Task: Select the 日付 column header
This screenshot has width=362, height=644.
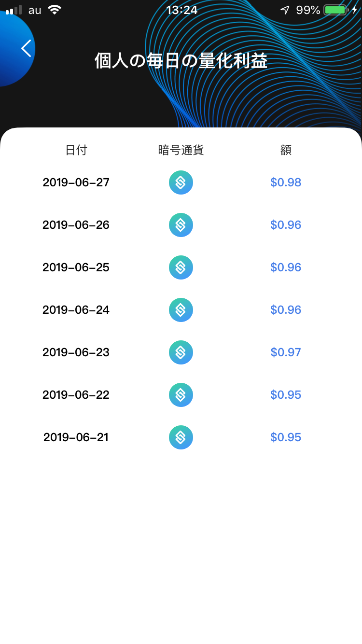Action: 76,150
